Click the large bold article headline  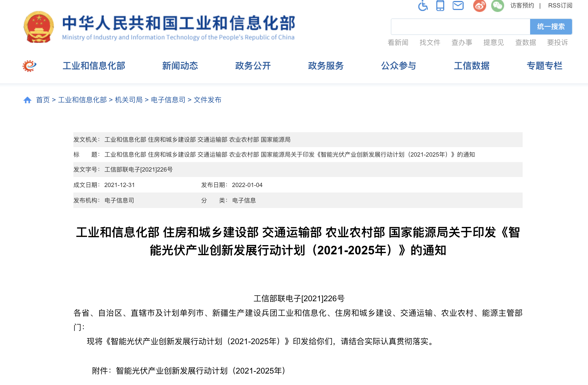(298, 241)
